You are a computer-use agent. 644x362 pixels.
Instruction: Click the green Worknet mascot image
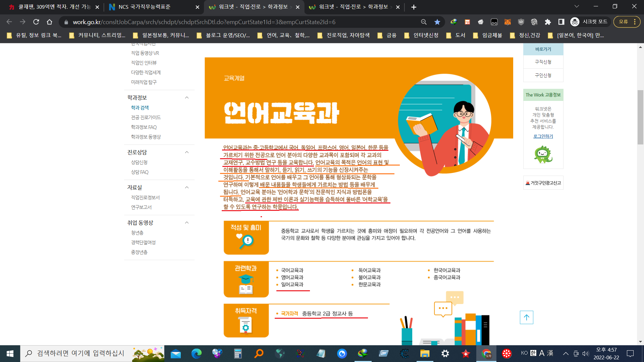[543, 155]
